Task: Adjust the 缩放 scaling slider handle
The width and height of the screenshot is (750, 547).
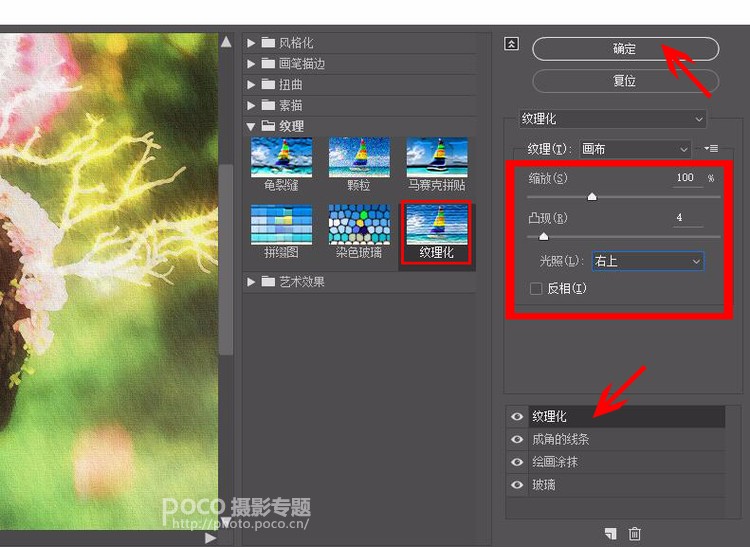Action: coord(592,197)
